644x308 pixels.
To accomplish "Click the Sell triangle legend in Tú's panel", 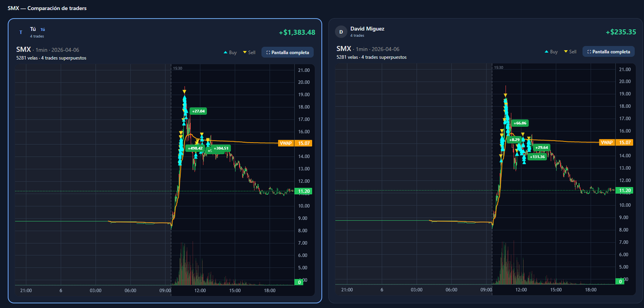I will click(x=249, y=53).
